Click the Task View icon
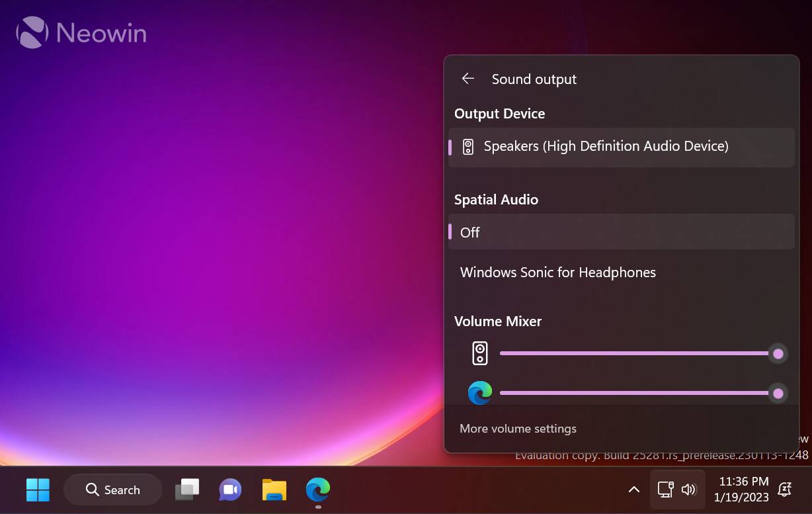 (186, 490)
